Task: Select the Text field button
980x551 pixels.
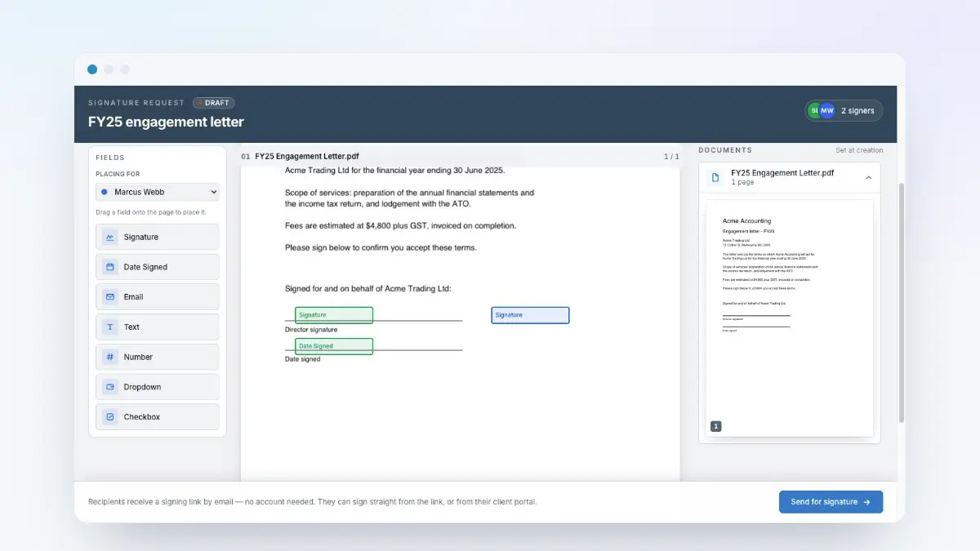Action: 158,327
